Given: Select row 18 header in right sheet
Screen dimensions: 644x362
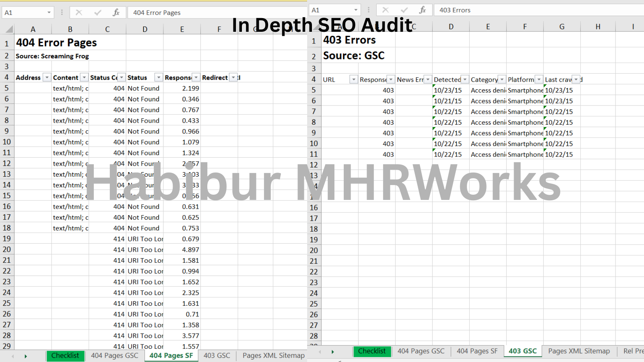Looking at the screenshot, I should (314, 229).
